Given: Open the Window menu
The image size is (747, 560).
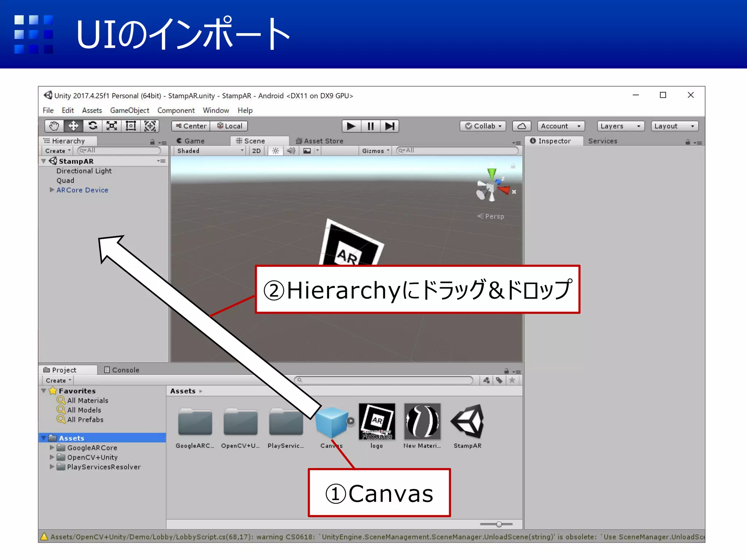Looking at the screenshot, I should click(216, 110).
